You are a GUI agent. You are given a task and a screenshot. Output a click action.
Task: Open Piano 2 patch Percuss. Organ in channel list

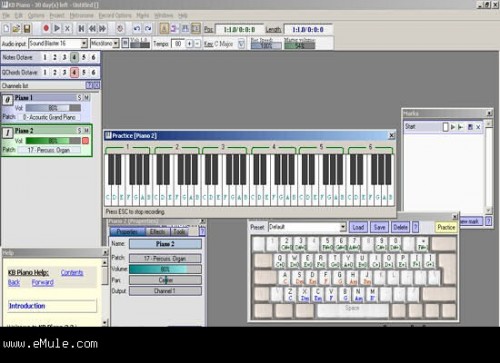coord(49,150)
